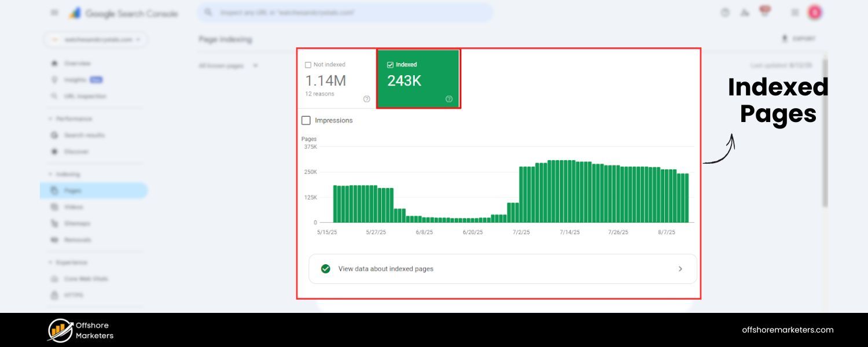Screen dimensions: 868x347
Task: Expand the All known pages filter dropdown
Action: (x=228, y=66)
